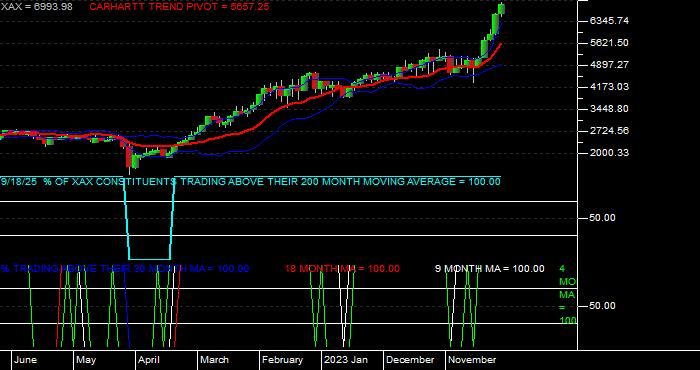Click the 2724.56 price axis label
700x370 pixels.
tap(609, 131)
